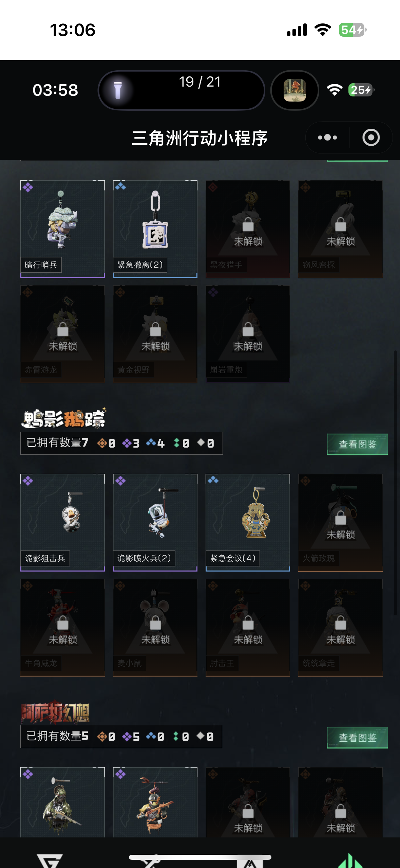Image resolution: width=400 pixels, height=868 pixels.
Task: Tap the locked 窃风密探 charm
Action: pos(340,229)
